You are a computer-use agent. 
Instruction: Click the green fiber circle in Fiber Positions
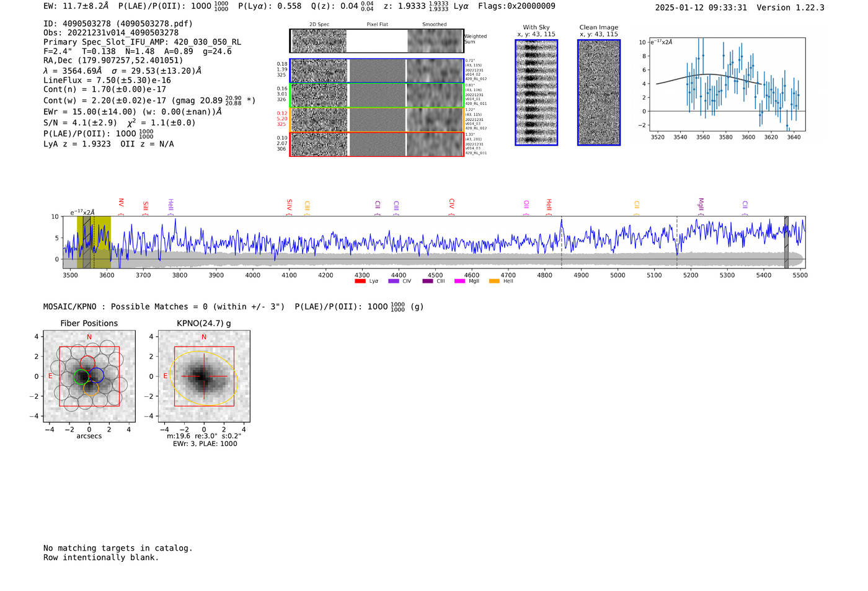(81, 376)
